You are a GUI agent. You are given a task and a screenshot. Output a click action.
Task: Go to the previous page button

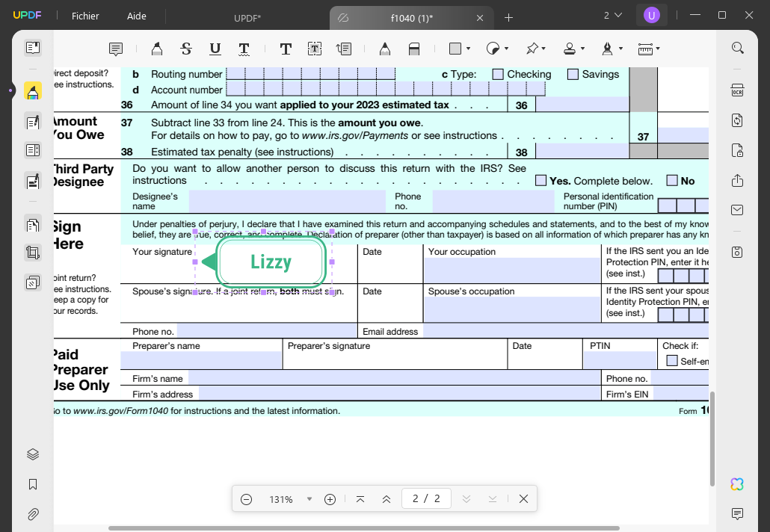[386, 499]
